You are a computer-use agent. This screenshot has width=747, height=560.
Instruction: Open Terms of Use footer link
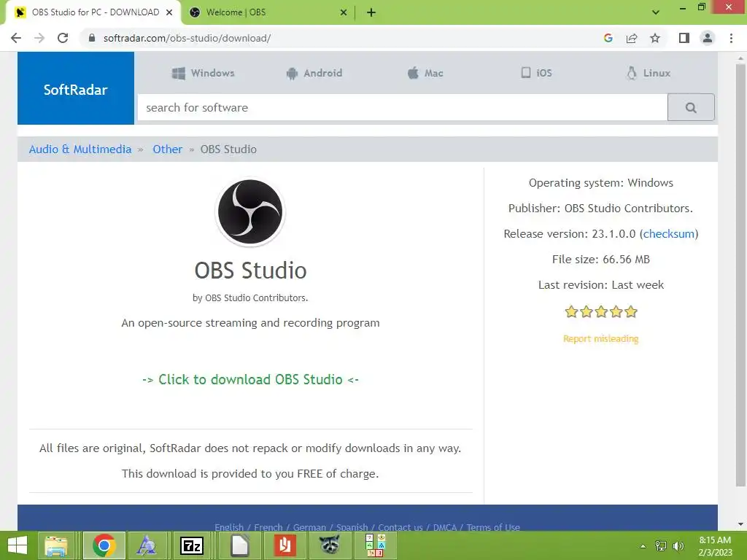tap(493, 527)
